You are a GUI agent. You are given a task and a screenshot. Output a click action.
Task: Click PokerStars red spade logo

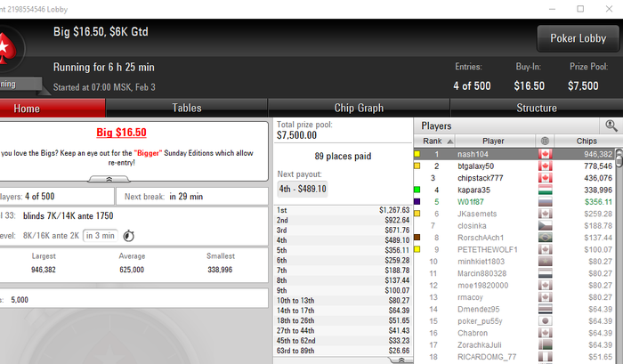click(7, 48)
